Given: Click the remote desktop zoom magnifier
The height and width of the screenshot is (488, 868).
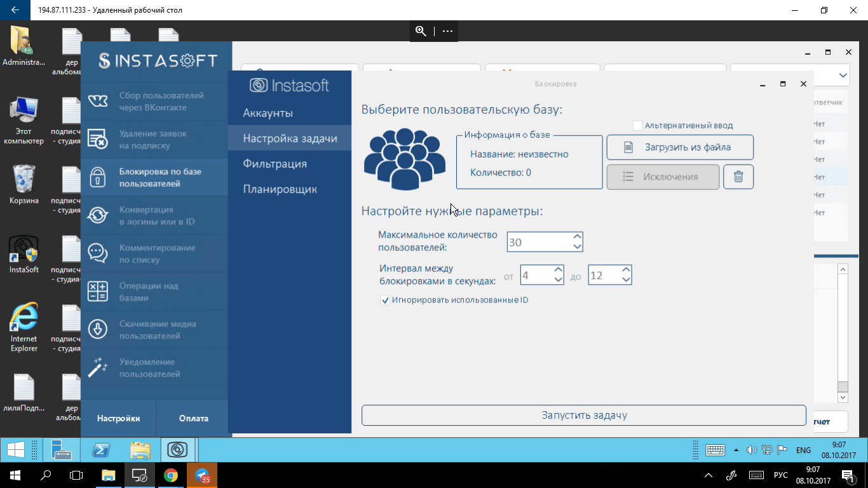Looking at the screenshot, I should click(x=420, y=30).
